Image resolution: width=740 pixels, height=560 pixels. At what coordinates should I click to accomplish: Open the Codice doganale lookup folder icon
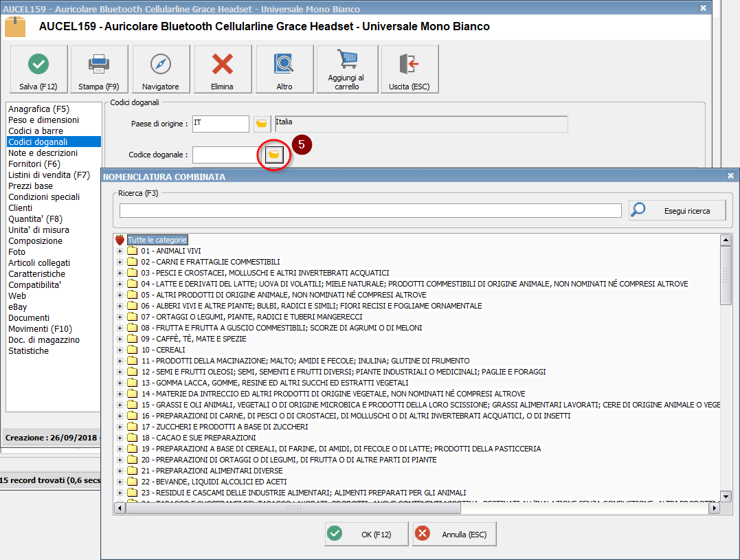tap(274, 155)
